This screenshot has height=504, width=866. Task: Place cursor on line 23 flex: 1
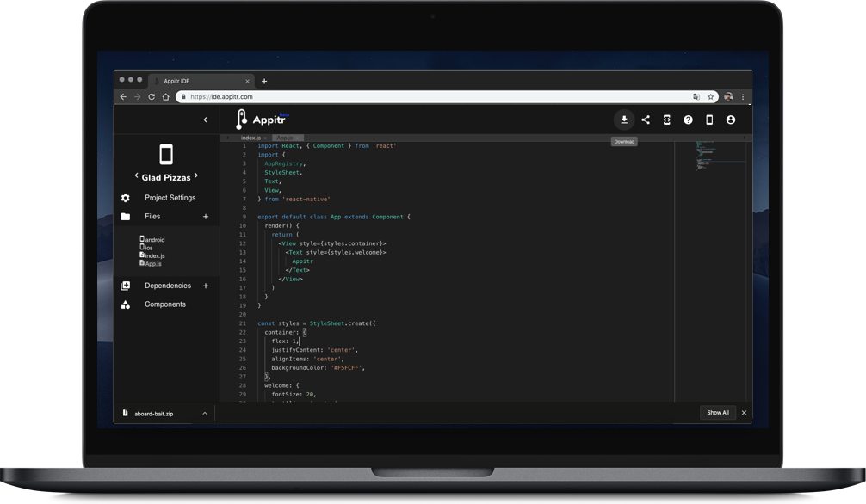(285, 341)
